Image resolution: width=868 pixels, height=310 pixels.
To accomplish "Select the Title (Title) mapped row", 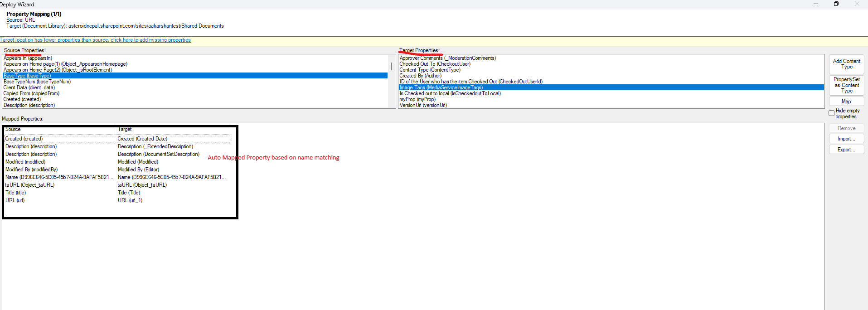I will pos(117,193).
